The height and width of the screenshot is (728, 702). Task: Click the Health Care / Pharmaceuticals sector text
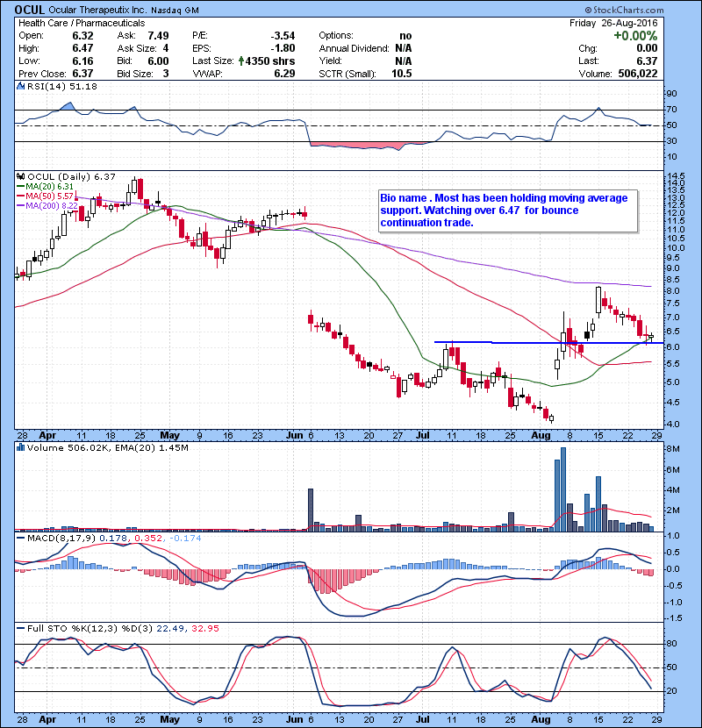(82, 23)
